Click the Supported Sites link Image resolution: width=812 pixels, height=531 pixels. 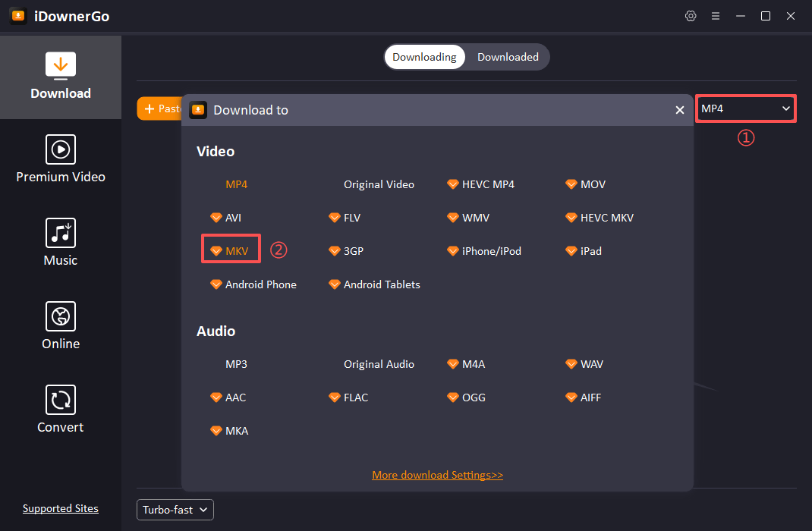coord(61,508)
